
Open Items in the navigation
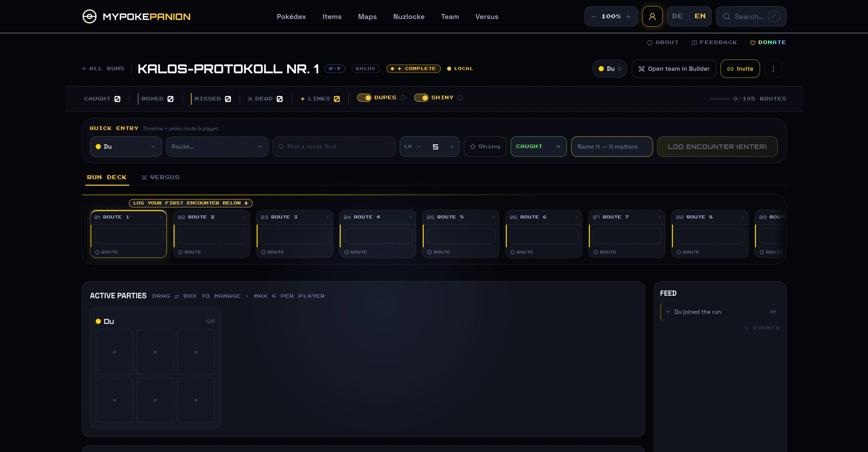click(332, 17)
